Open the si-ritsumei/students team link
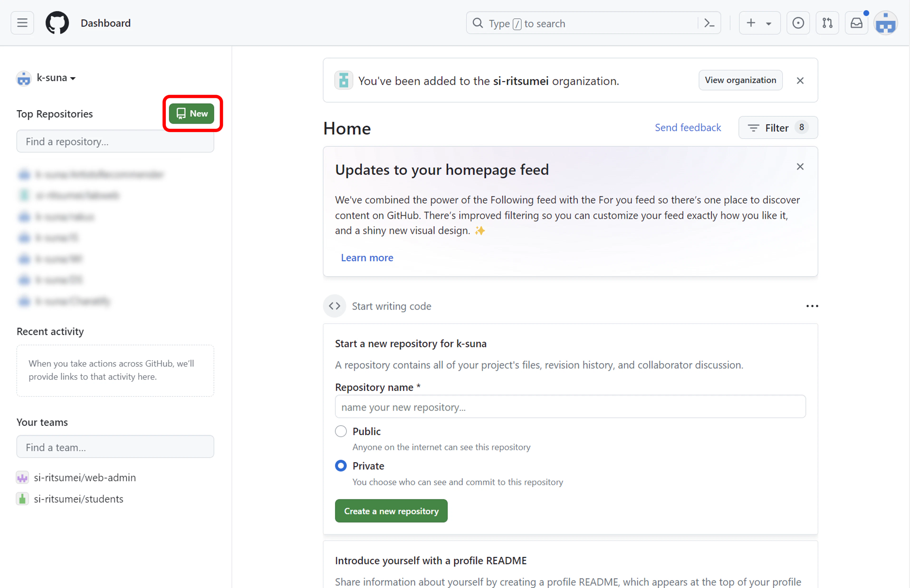This screenshot has width=910, height=588. [x=79, y=499]
